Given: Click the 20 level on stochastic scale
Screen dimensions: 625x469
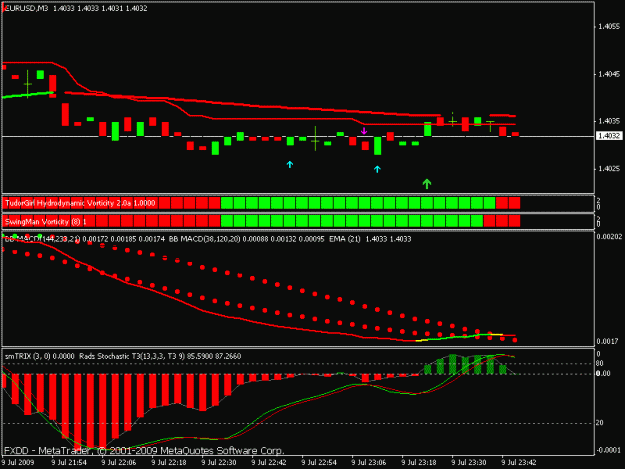Looking at the screenshot, I should click(x=599, y=423).
